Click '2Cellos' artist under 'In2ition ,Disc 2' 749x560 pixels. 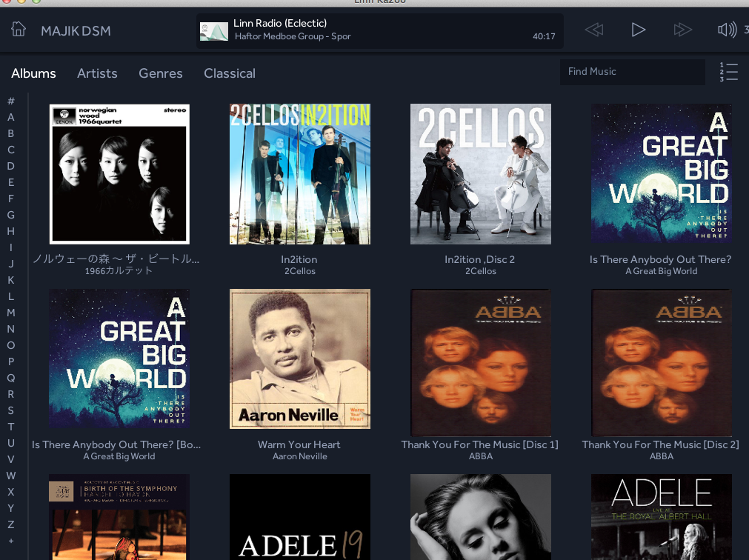[481, 271]
